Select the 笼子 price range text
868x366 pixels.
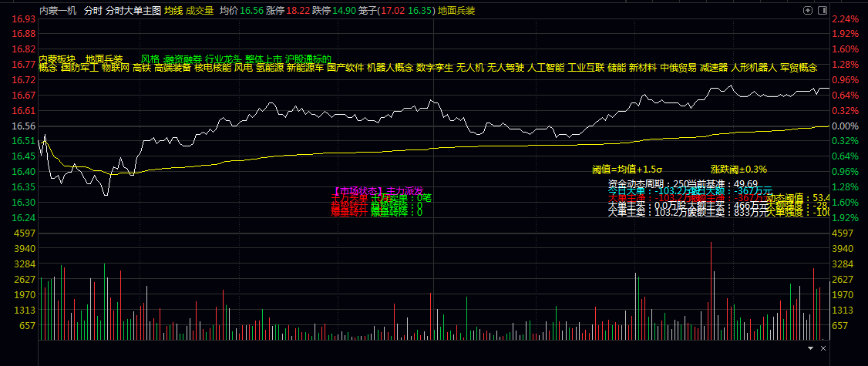coord(396,11)
